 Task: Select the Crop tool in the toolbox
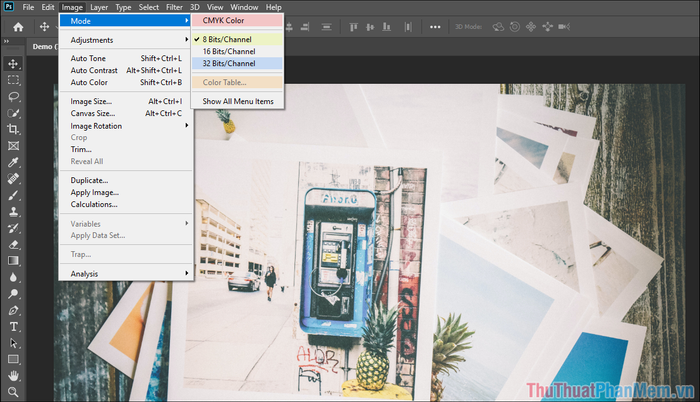[13, 130]
